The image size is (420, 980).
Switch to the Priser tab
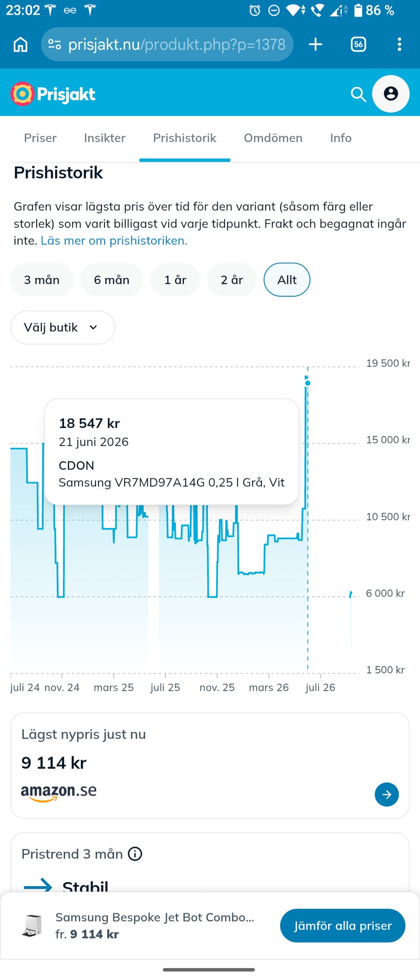coord(40,138)
